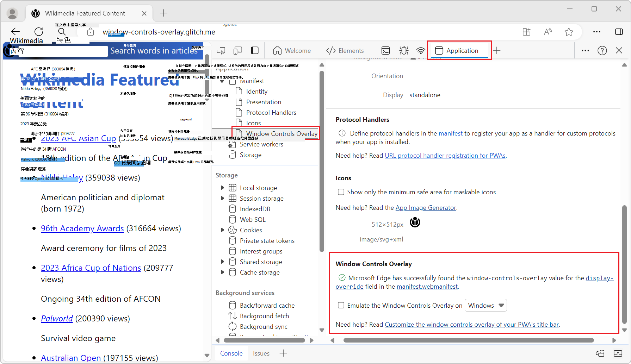Toggle the browser sidebar icon

[619, 32]
